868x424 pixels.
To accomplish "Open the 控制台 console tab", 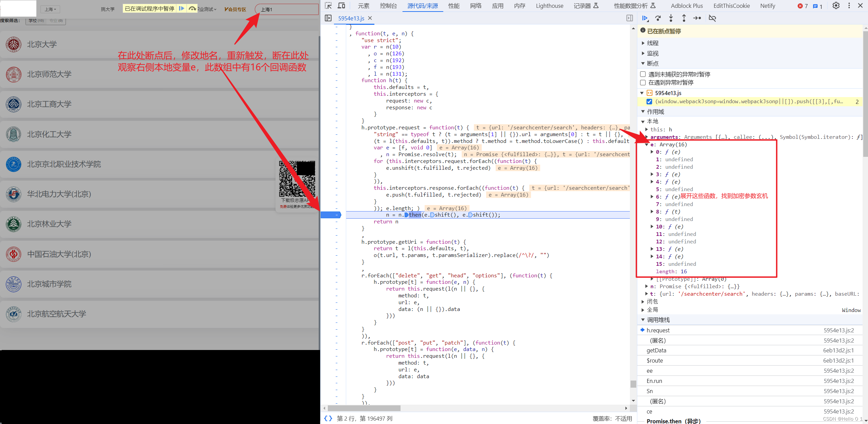I will [x=388, y=6].
